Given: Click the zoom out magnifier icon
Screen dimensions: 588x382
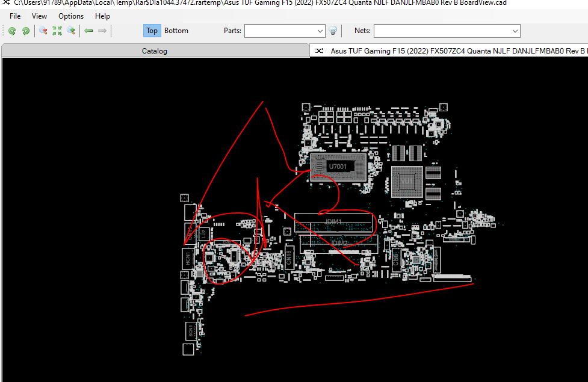Looking at the screenshot, I should (43, 31).
